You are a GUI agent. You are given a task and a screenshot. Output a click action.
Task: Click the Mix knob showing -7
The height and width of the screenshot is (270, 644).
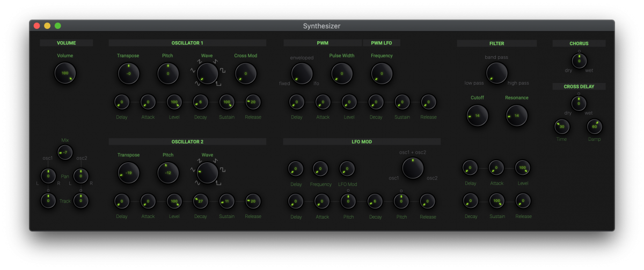65,152
